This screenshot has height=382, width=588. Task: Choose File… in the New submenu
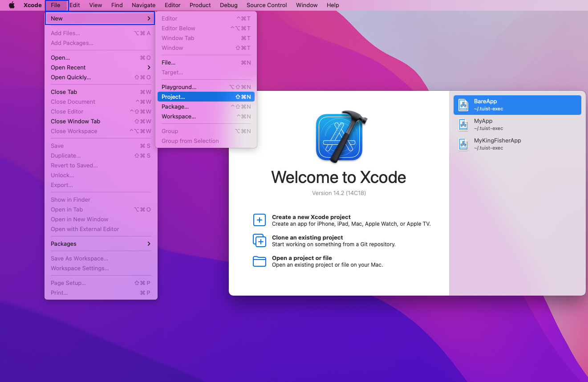[x=206, y=62]
